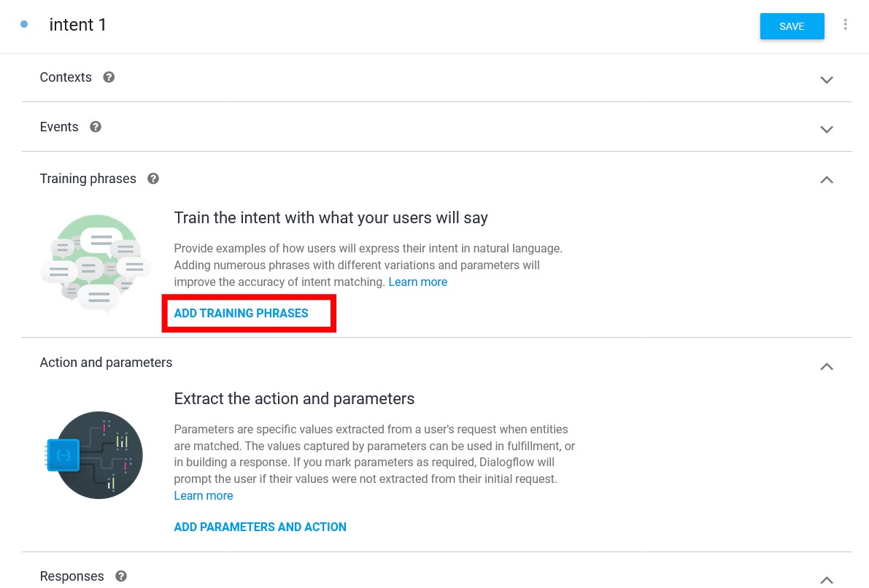The height and width of the screenshot is (588, 869).
Task: Edit the intent 1 name field
Action: (77, 25)
